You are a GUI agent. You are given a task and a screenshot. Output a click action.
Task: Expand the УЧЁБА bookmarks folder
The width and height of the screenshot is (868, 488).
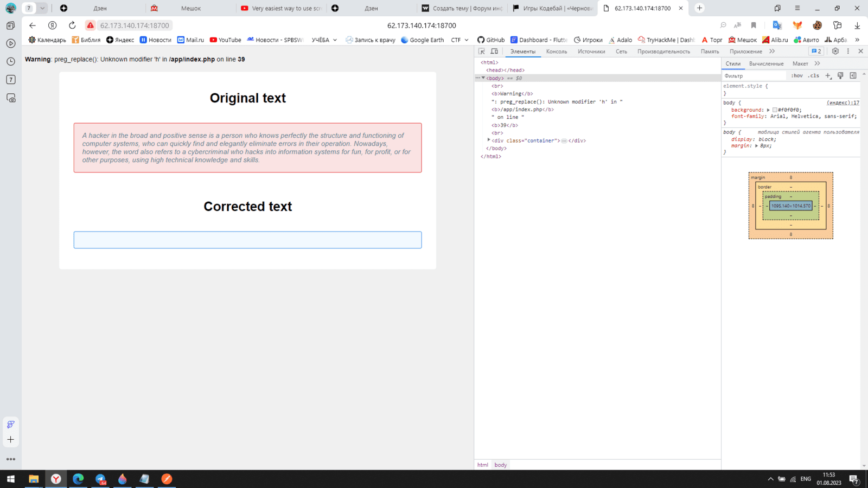pyautogui.click(x=324, y=40)
